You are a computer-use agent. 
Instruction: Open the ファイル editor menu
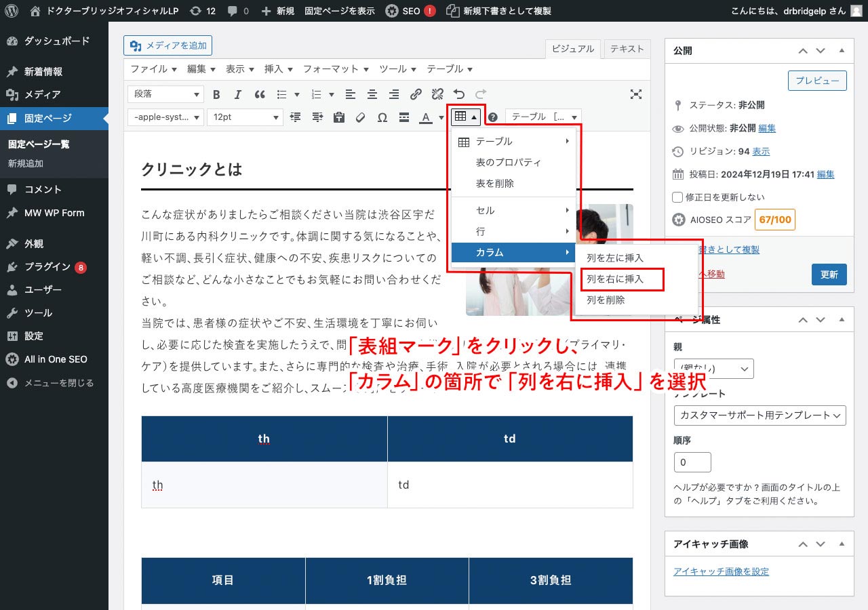click(153, 69)
